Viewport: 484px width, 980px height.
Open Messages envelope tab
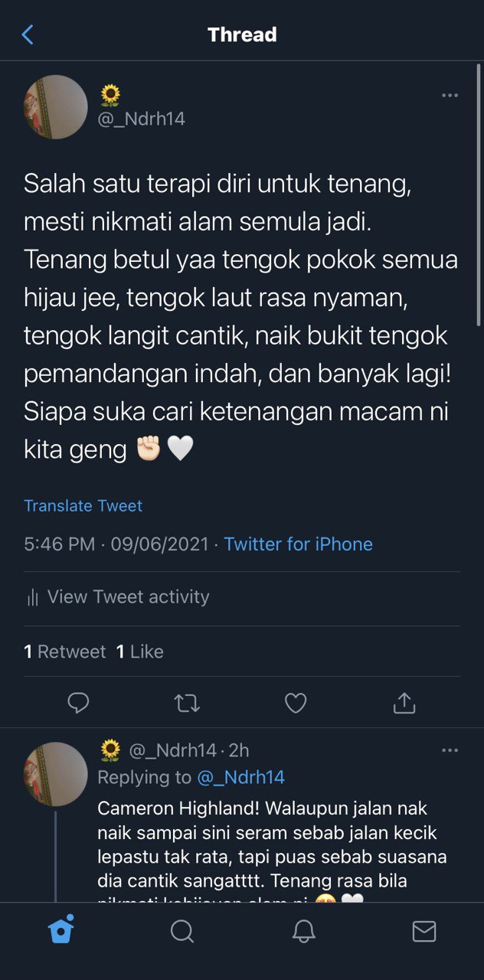[423, 931]
